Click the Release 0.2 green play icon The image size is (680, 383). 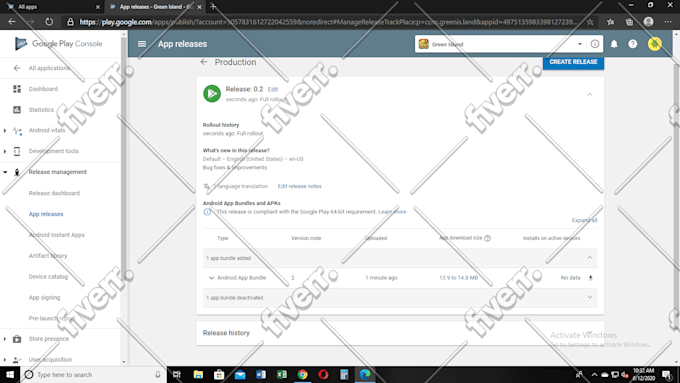212,94
